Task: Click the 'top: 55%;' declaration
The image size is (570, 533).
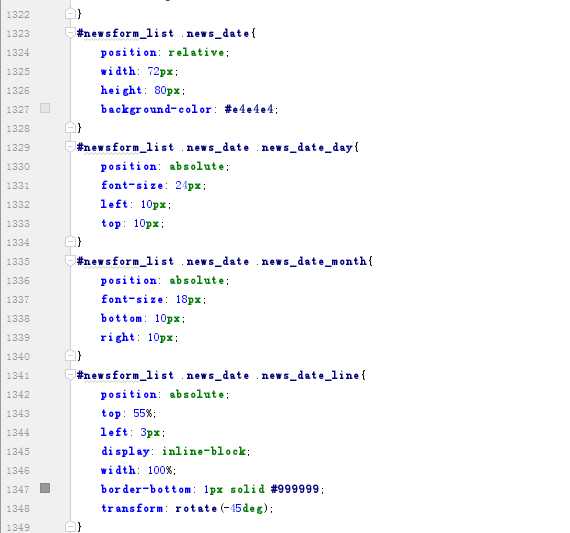Action: (x=128, y=413)
